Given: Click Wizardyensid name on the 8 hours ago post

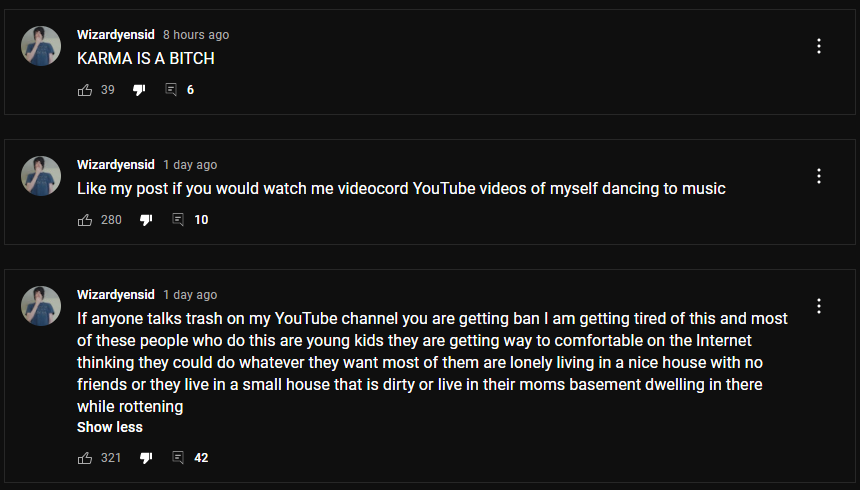Looking at the screenshot, I should pyautogui.click(x=116, y=35).
